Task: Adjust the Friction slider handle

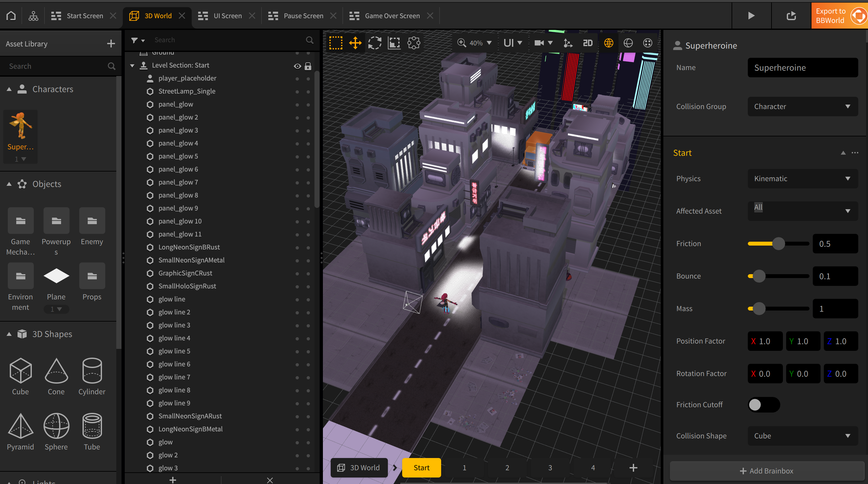Action: (x=778, y=244)
